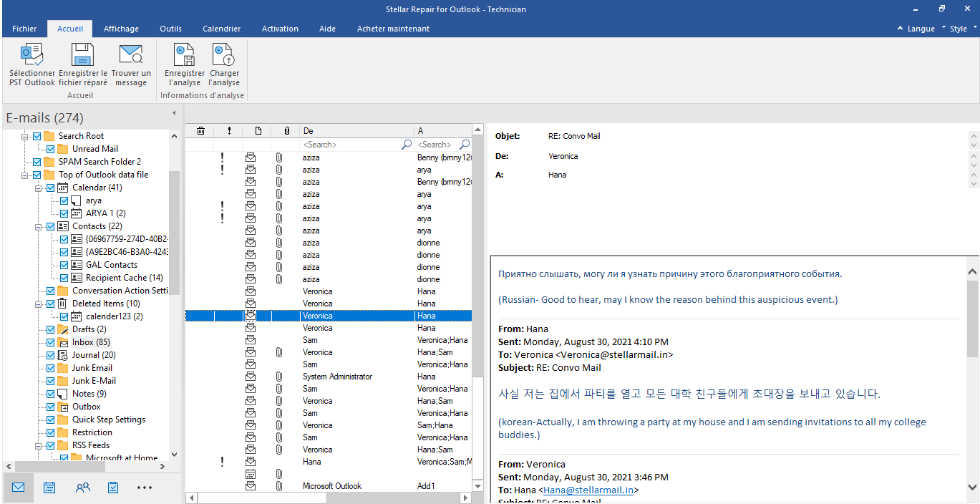
Task: Switch to the Affichage tab
Action: (121, 29)
